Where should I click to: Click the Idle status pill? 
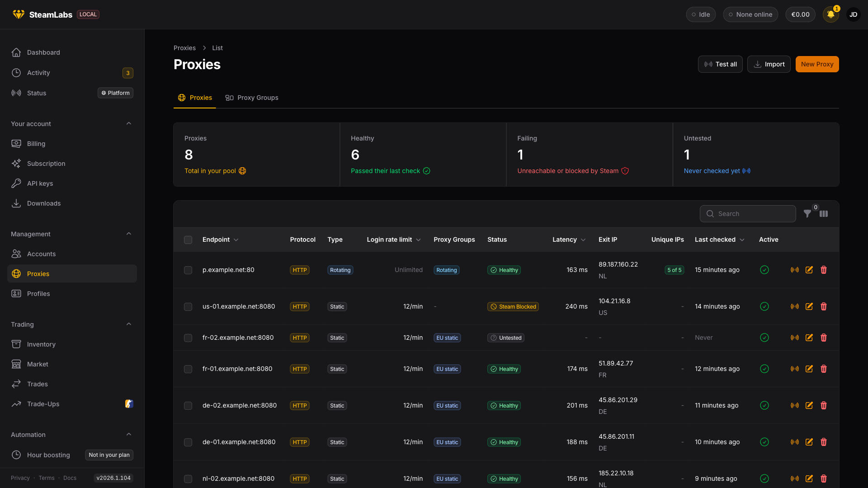click(701, 14)
